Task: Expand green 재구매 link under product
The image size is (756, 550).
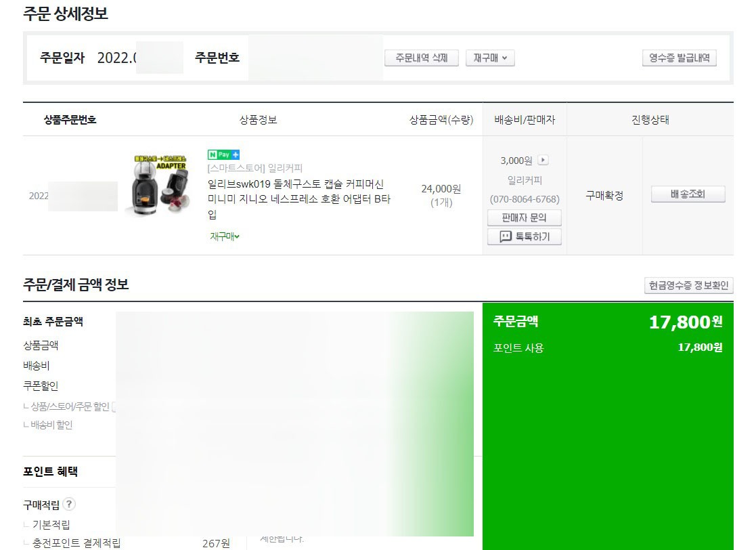Action: (x=224, y=236)
